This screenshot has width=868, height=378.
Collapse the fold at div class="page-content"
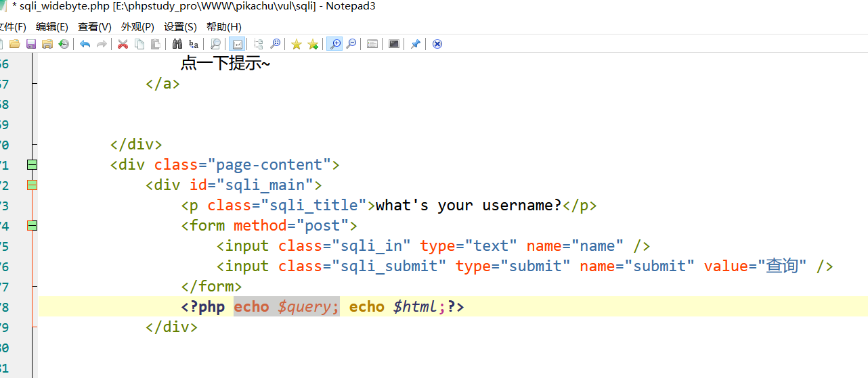(x=32, y=165)
